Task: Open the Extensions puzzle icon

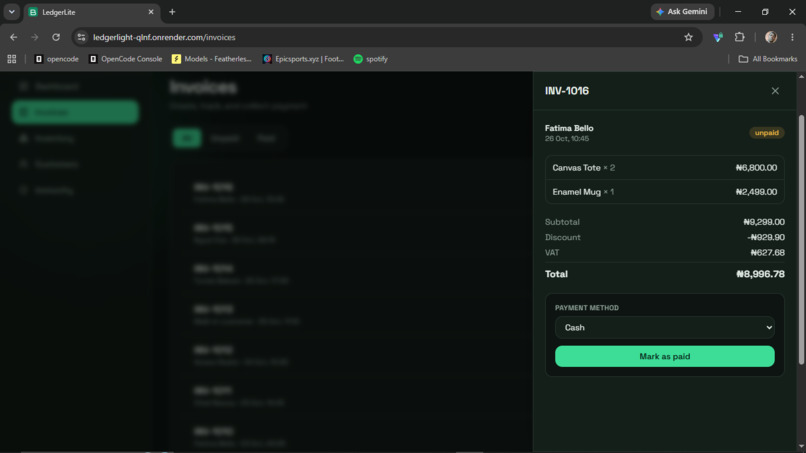Action: [x=739, y=37]
